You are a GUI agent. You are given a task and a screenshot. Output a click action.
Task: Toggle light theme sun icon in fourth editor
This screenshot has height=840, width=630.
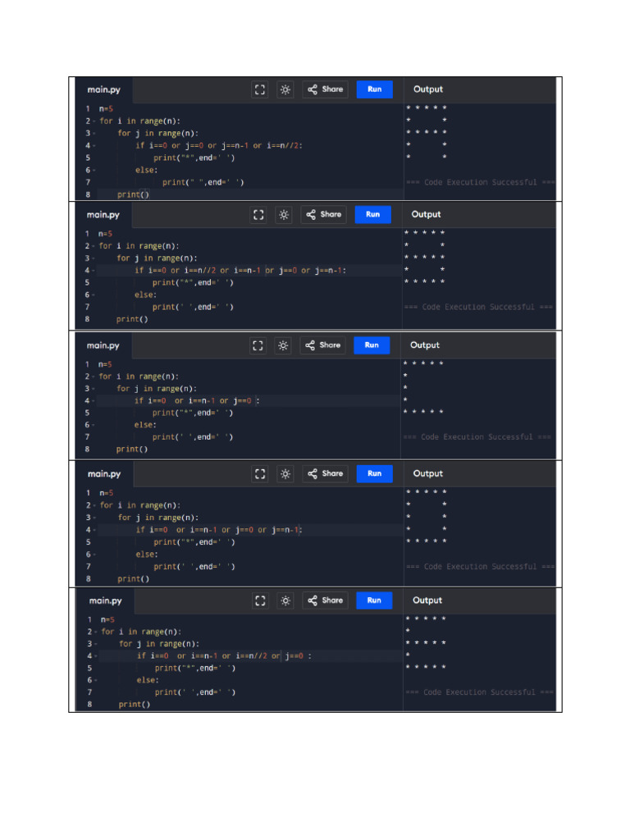coord(285,473)
